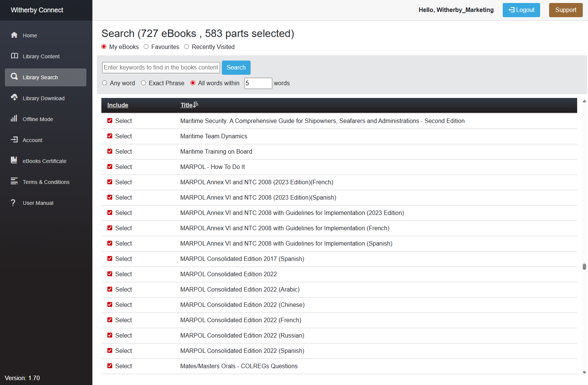Switch to Offline Mode
The height and width of the screenshot is (385, 588).
coord(46,119)
